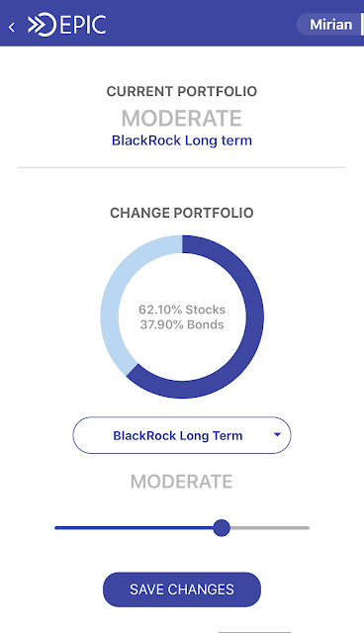Click the partially visible bar below Save Changes
The image size is (364, 633).
[254, 631]
